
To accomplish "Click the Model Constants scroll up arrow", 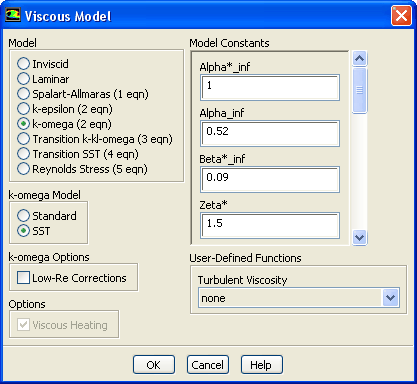I will point(359,59).
